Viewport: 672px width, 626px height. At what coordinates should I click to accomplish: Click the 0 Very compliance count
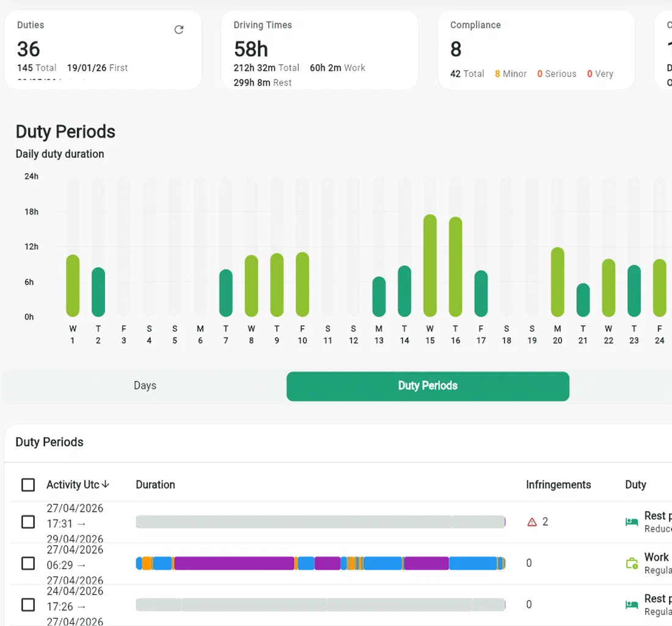click(600, 74)
